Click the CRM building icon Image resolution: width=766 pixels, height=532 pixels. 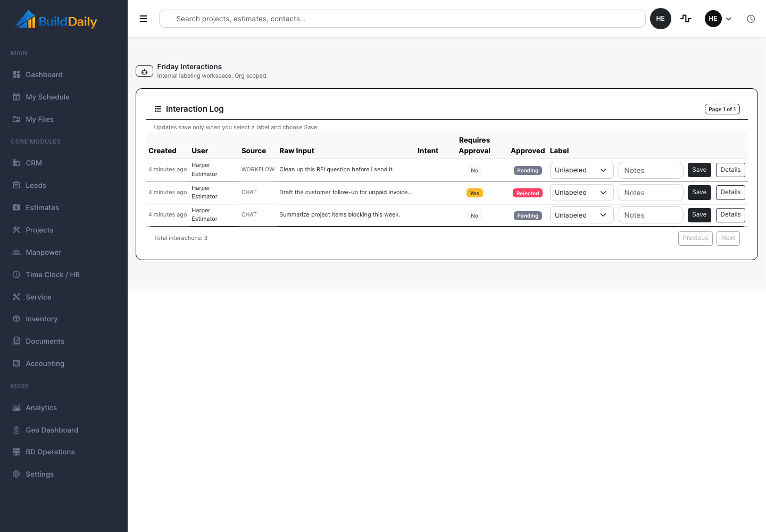pos(16,163)
